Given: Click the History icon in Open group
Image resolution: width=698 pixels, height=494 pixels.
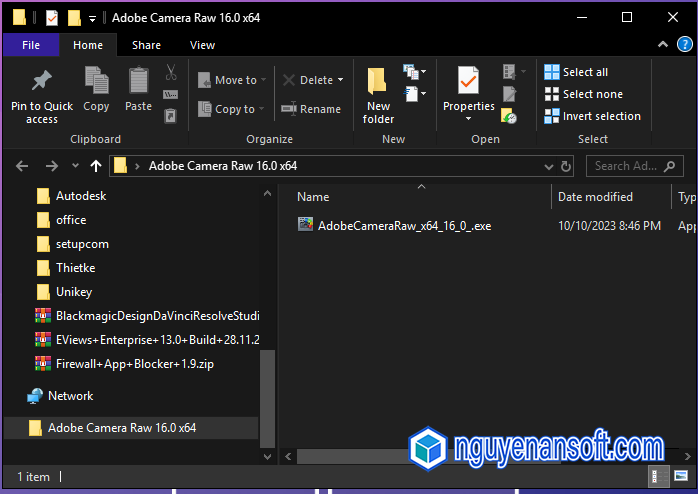Looking at the screenshot, I should click(509, 116).
